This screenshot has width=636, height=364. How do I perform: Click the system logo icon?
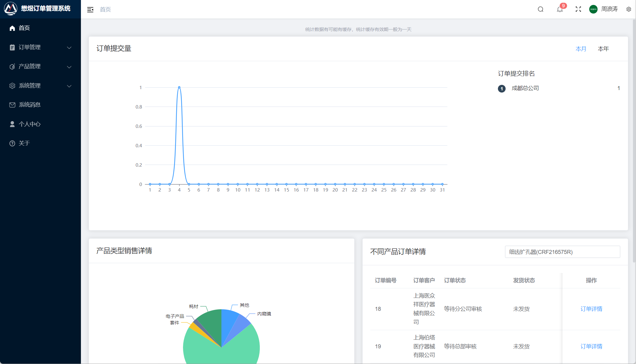coord(10,9)
